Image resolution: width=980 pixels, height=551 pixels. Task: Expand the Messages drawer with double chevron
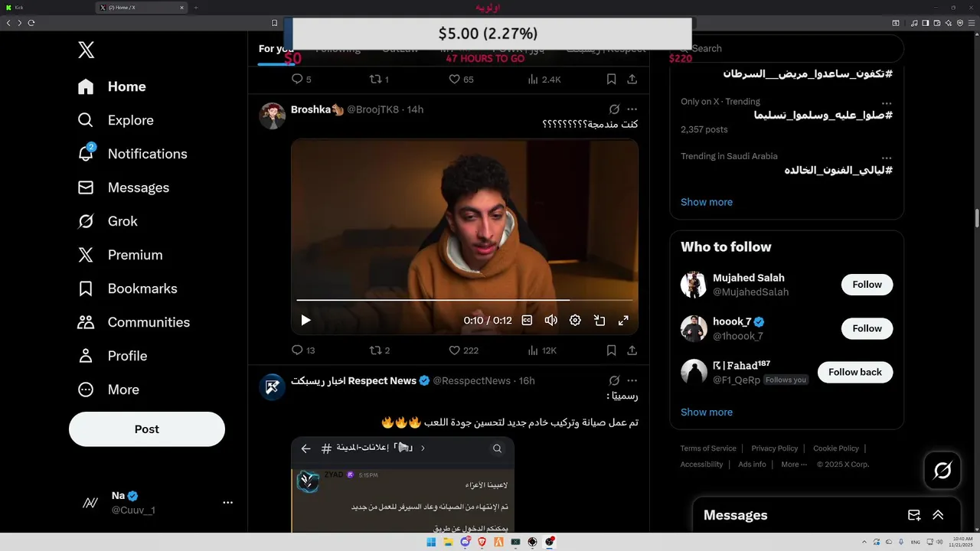938,515
